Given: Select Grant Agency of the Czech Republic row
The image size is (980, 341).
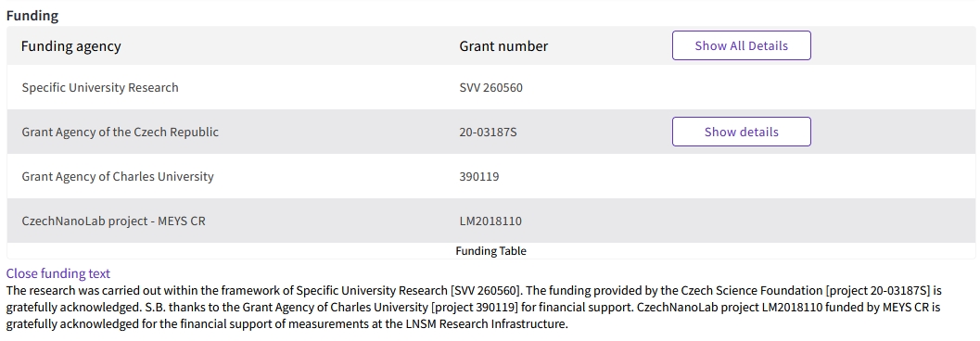Looking at the screenshot, I should (490, 132).
